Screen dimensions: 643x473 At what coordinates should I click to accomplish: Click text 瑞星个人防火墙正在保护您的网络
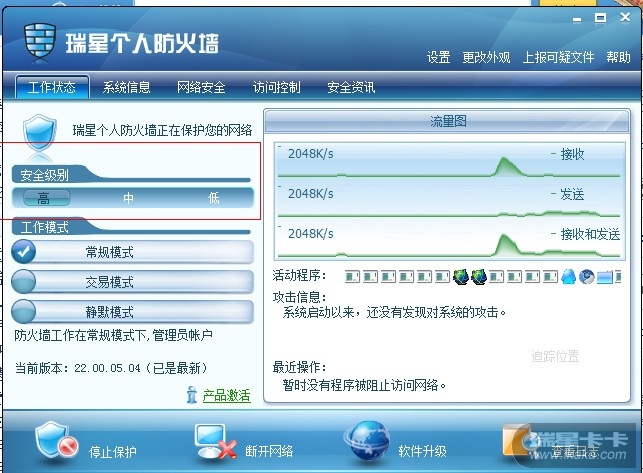pyautogui.click(x=162, y=130)
